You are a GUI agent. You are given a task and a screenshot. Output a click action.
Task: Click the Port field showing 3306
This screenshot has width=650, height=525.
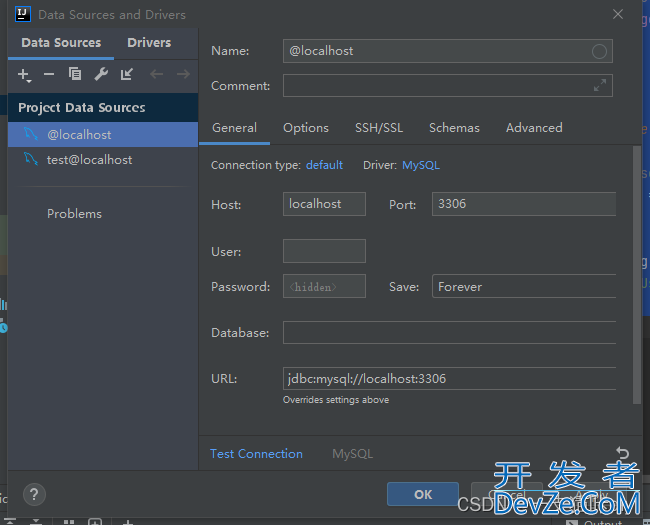click(524, 204)
